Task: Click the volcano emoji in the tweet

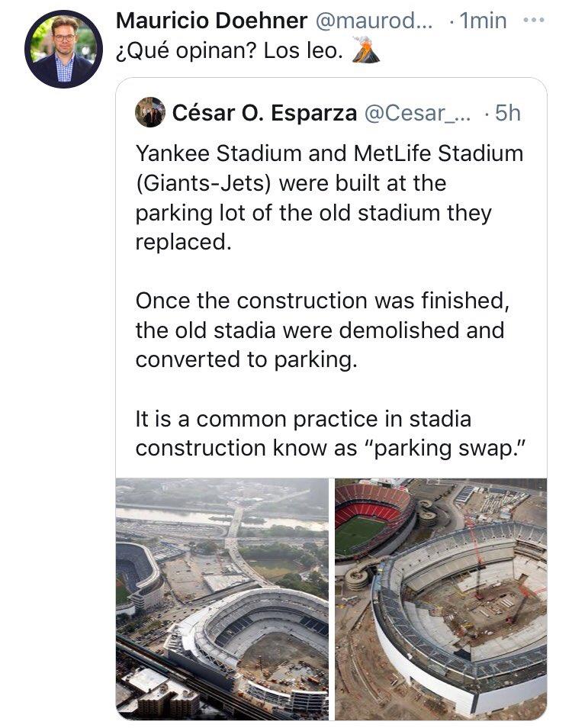Action: pyautogui.click(x=365, y=49)
